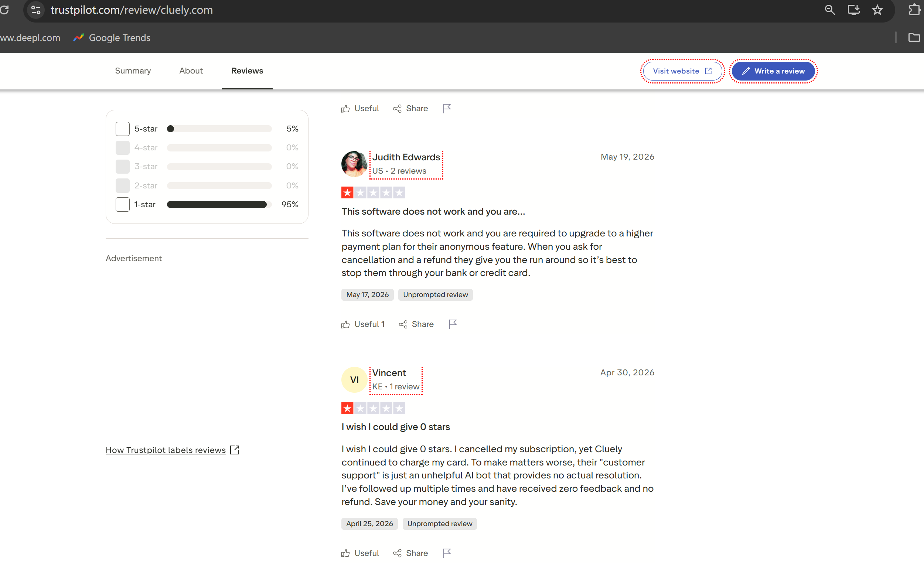The height and width of the screenshot is (573, 924).
Task: Click the "2-star" filter label
Action: coord(146,186)
